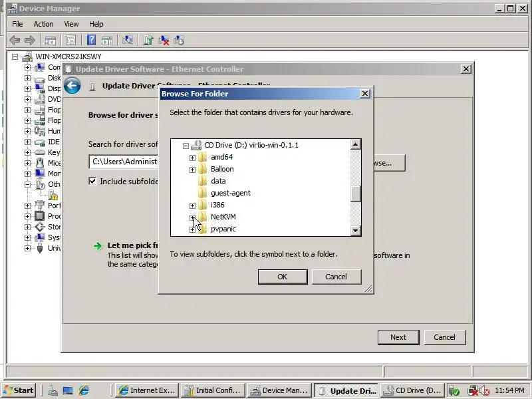Click the Let me pick link
Image resolution: width=532 pixels, height=399 pixels.
click(x=132, y=245)
